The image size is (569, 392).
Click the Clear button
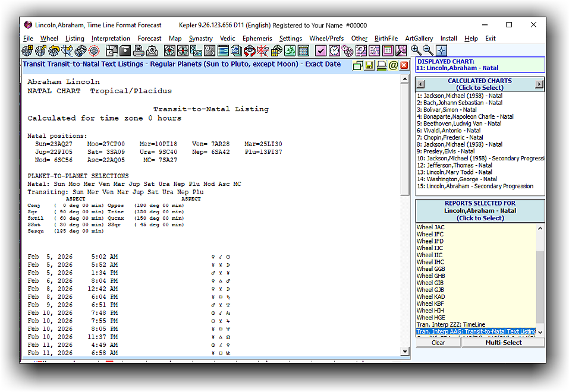coord(438,343)
